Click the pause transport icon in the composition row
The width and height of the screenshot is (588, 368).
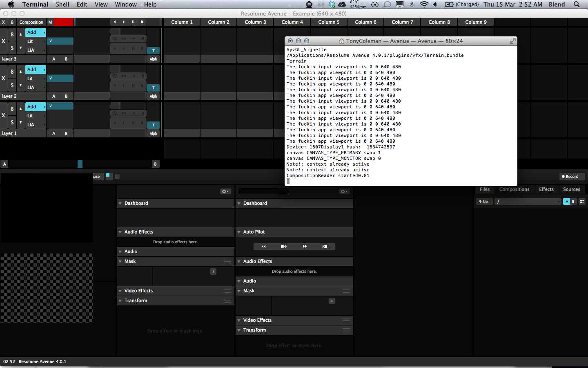pyautogui.click(x=133, y=22)
